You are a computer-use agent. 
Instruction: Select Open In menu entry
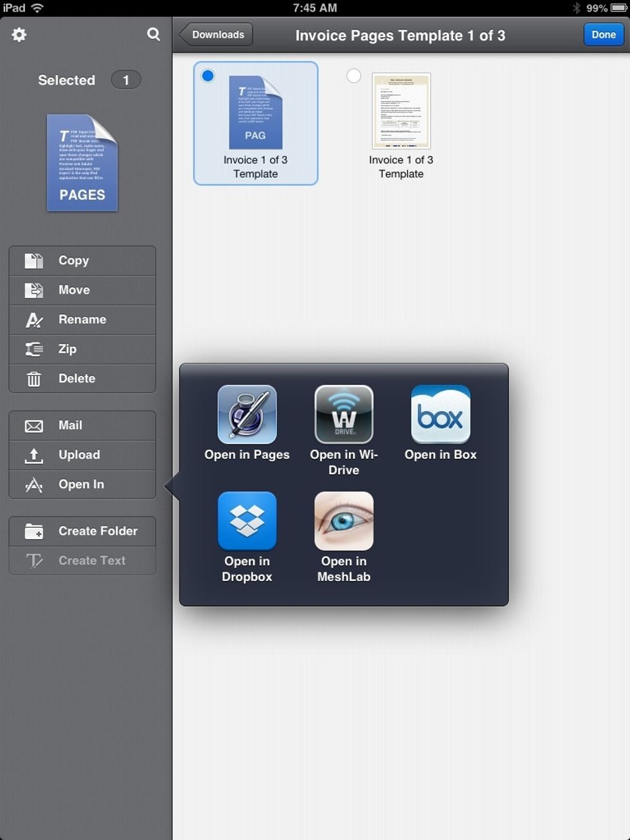click(x=82, y=485)
